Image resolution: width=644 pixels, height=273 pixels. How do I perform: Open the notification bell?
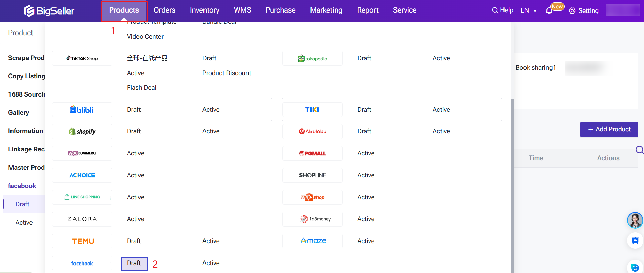coord(549,11)
